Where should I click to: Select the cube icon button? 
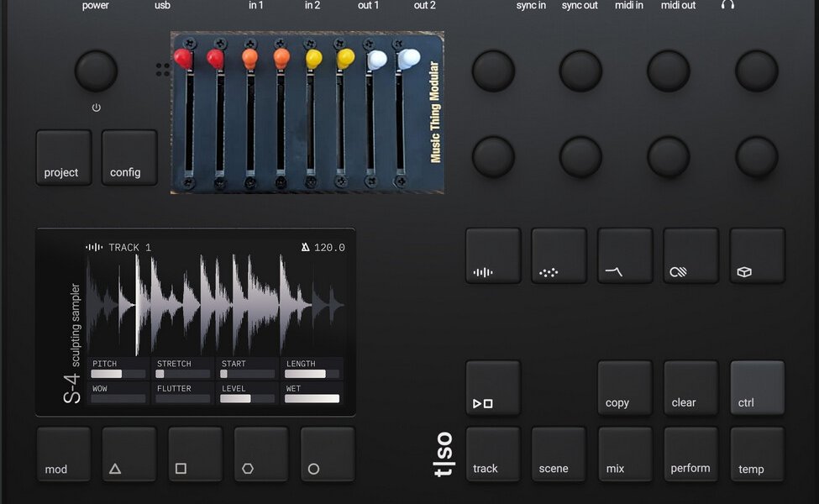pyautogui.click(x=757, y=255)
